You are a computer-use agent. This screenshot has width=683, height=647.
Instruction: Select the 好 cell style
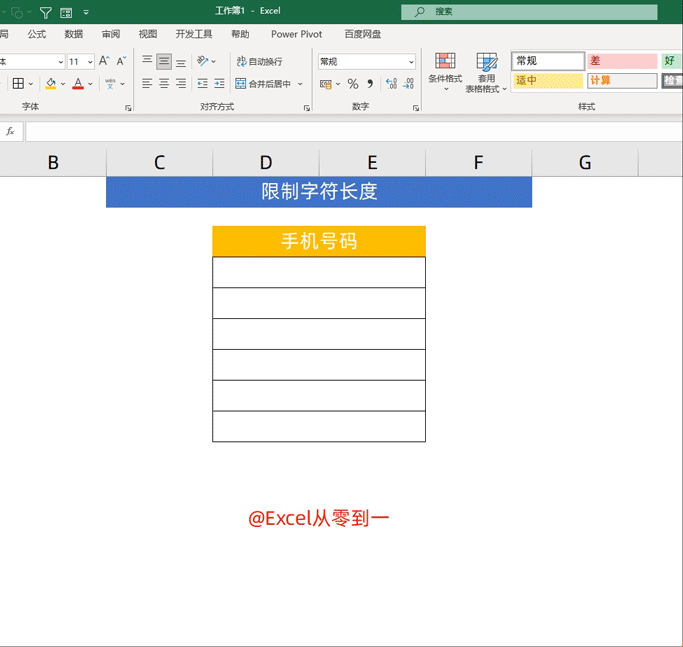pyautogui.click(x=671, y=61)
